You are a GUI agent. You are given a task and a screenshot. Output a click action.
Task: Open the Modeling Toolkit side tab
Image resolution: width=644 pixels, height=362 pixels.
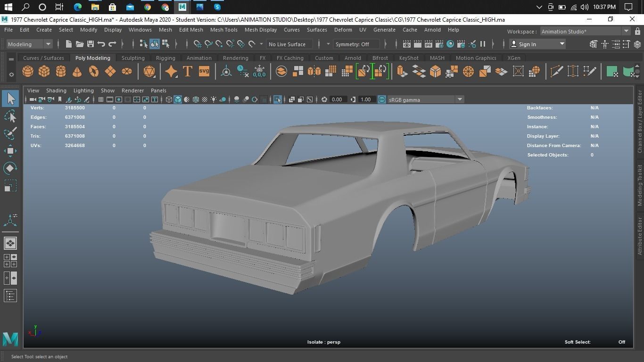[640, 185]
